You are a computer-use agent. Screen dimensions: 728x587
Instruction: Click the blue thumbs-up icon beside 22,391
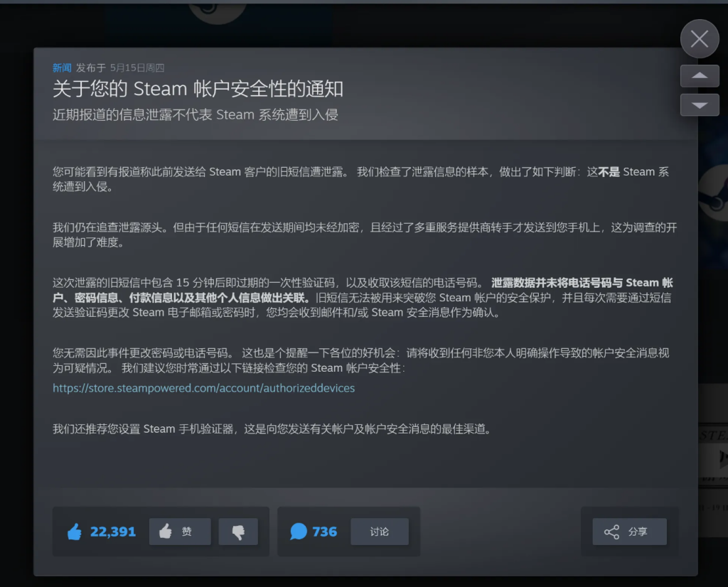pyautogui.click(x=75, y=532)
